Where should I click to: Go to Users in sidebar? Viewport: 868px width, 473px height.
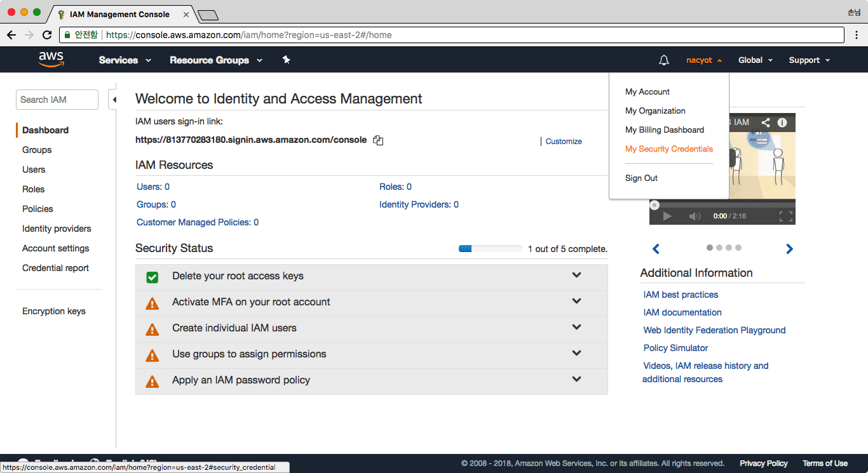point(34,170)
